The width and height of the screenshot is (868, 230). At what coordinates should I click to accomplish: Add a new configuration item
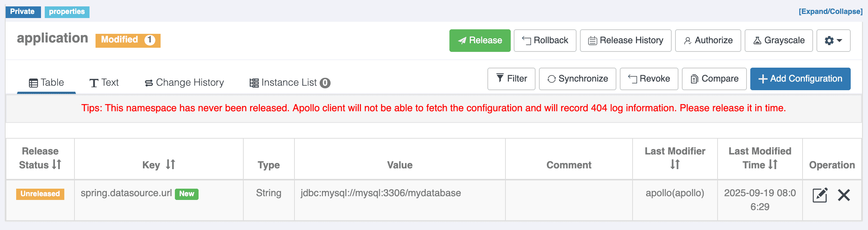coord(800,79)
